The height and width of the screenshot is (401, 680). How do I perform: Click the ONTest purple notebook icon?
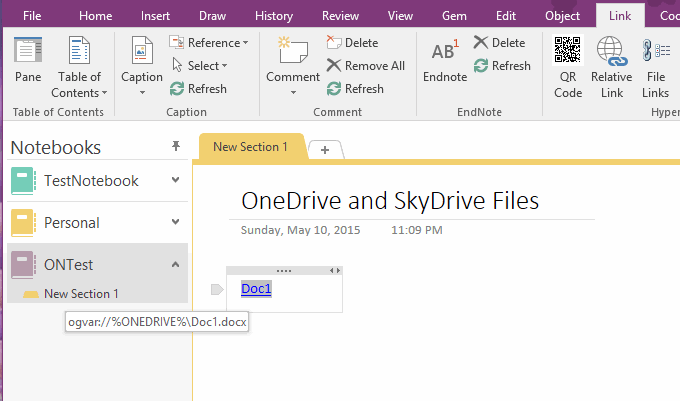[23, 265]
